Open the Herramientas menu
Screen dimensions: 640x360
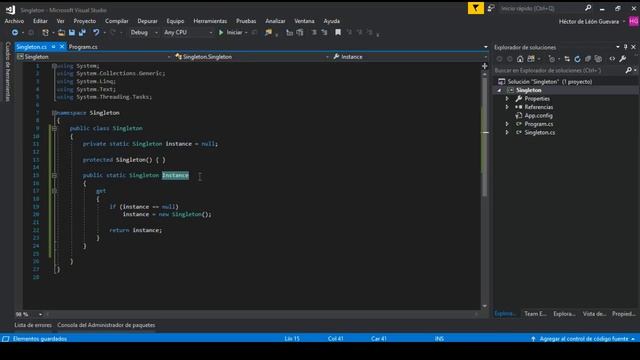click(x=210, y=21)
